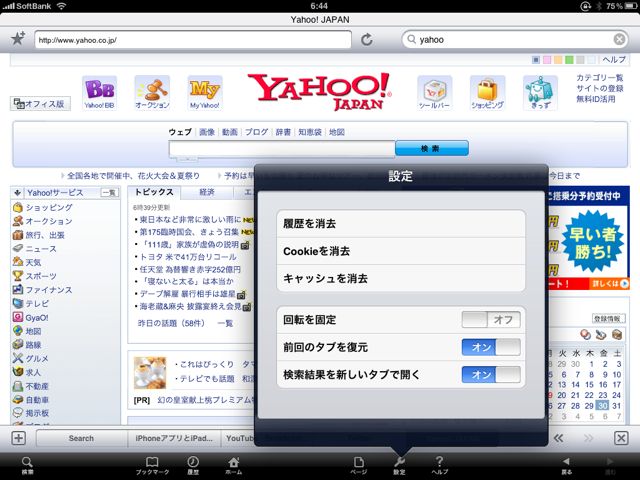Image resolution: width=640 pixels, height=480 pixels.
Task: Select the green theme swatch
Action: [x=569, y=60]
